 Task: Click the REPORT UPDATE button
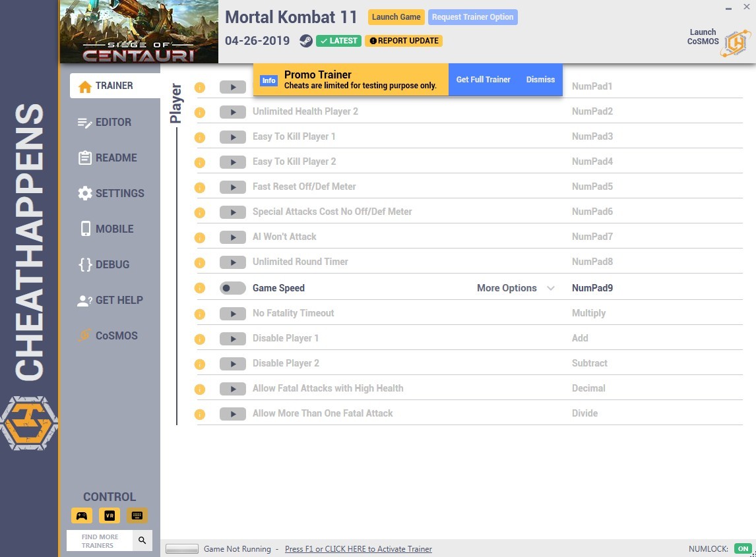[x=404, y=41]
